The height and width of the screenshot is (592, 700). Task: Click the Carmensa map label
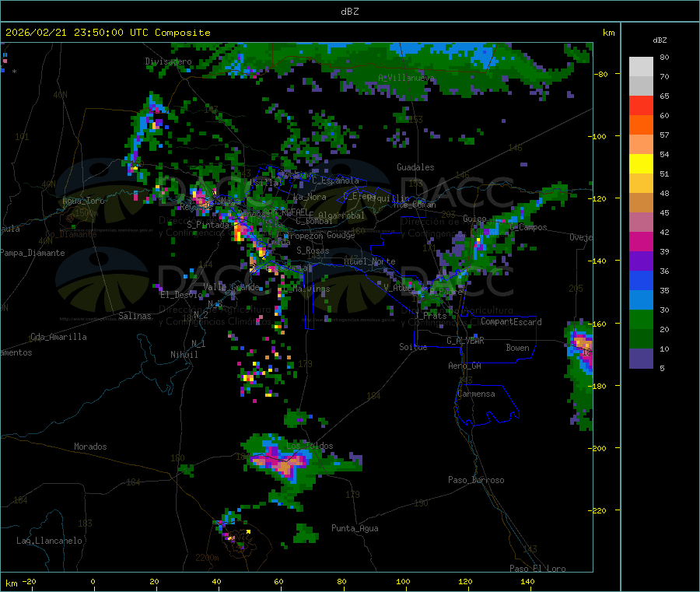pyautogui.click(x=476, y=394)
